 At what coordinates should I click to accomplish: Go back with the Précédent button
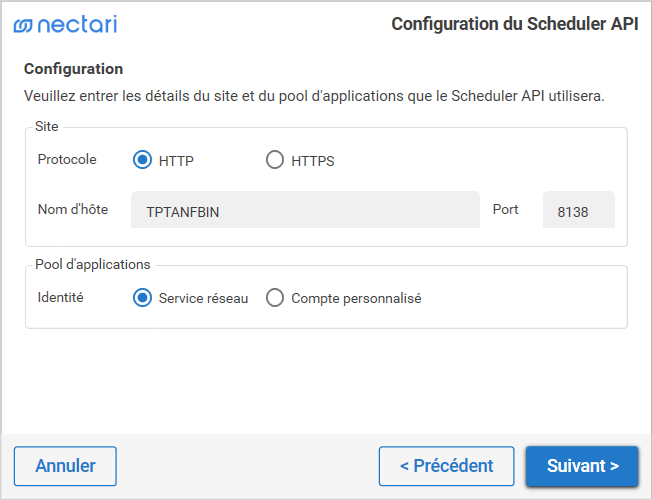(x=446, y=466)
